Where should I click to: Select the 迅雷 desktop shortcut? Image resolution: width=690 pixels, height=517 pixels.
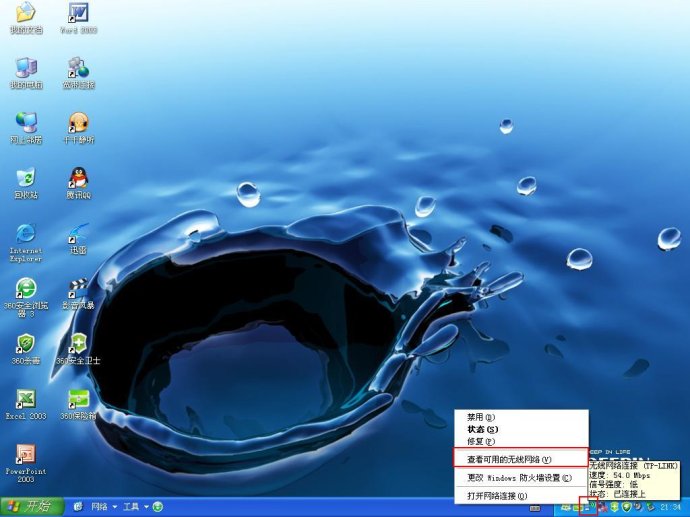78,238
